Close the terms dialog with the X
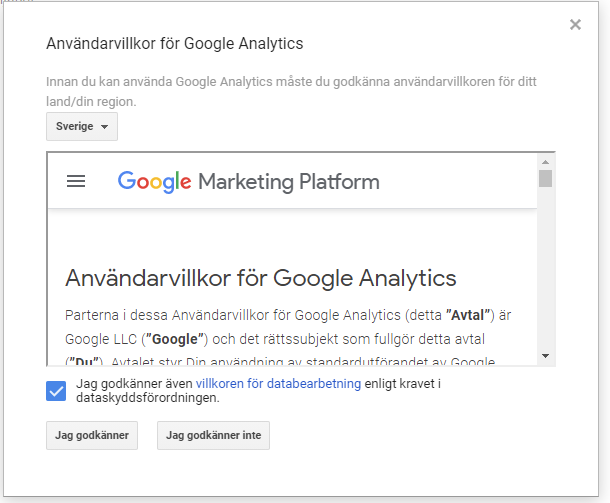 coord(575,25)
